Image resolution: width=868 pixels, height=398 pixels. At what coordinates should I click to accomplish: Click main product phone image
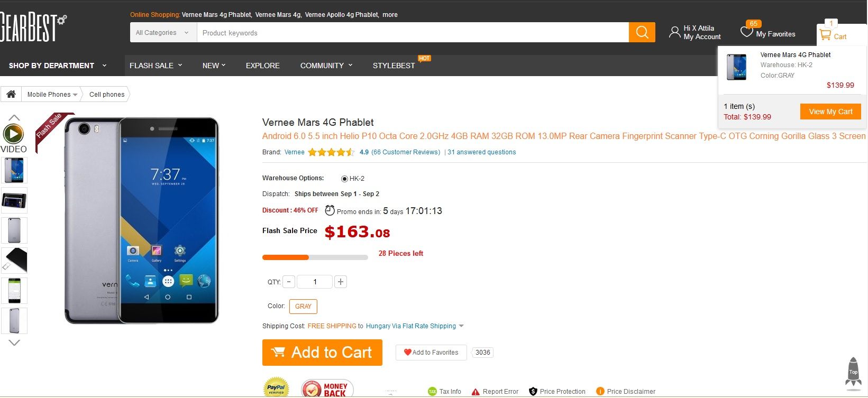pos(141,220)
